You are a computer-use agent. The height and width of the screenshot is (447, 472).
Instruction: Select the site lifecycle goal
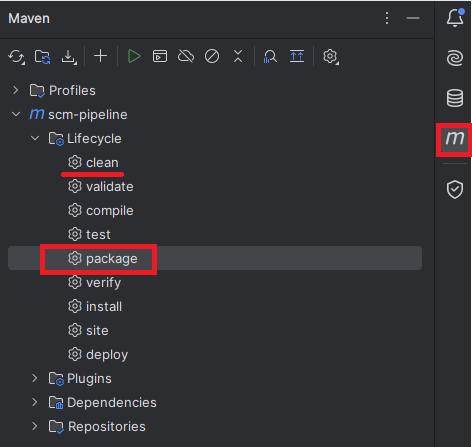(97, 331)
